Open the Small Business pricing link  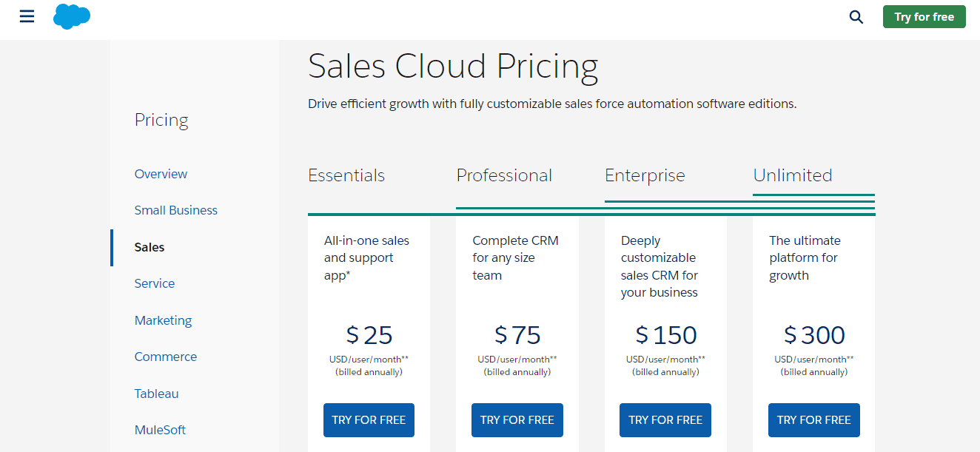[x=176, y=210]
